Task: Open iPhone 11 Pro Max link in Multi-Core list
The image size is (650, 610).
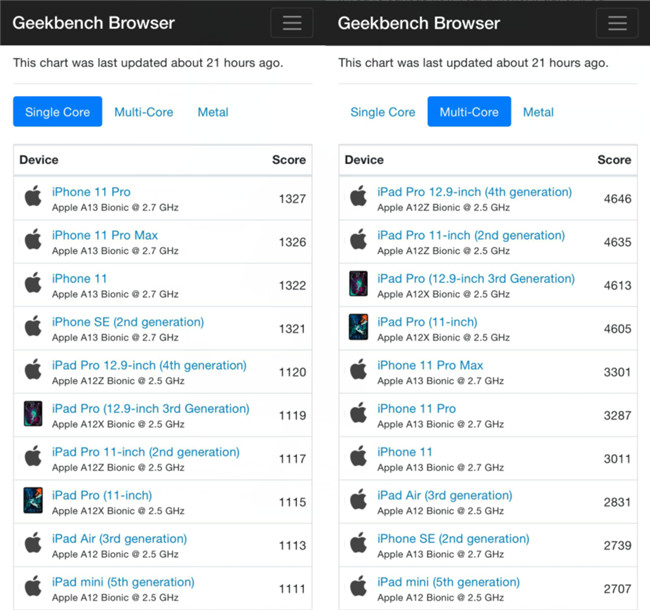Action: tap(430, 366)
